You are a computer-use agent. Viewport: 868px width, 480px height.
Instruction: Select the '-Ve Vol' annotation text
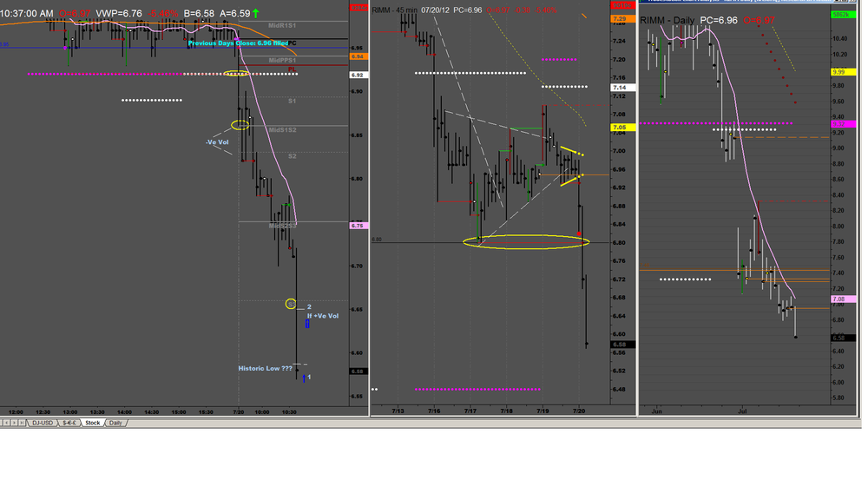click(217, 142)
